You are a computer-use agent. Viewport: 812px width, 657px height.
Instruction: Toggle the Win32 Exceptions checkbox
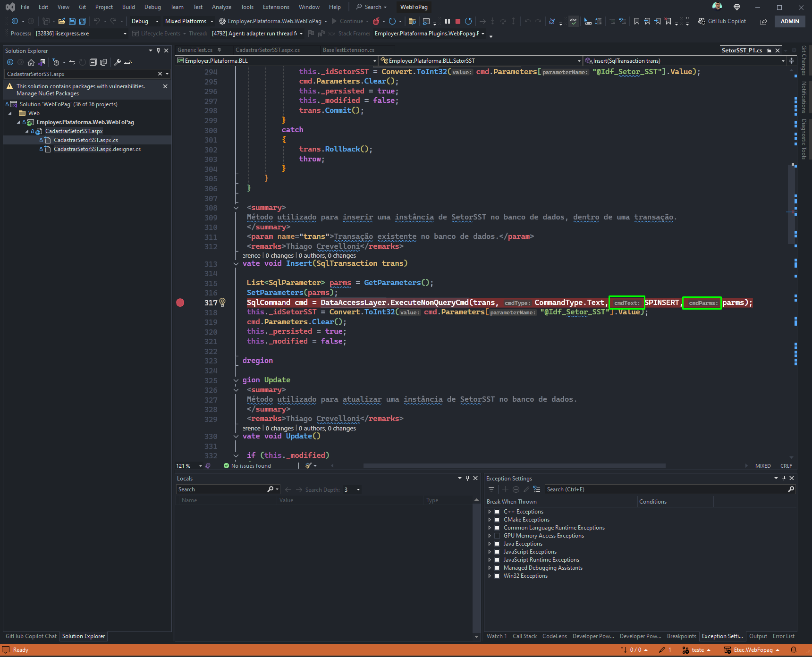click(x=497, y=576)
